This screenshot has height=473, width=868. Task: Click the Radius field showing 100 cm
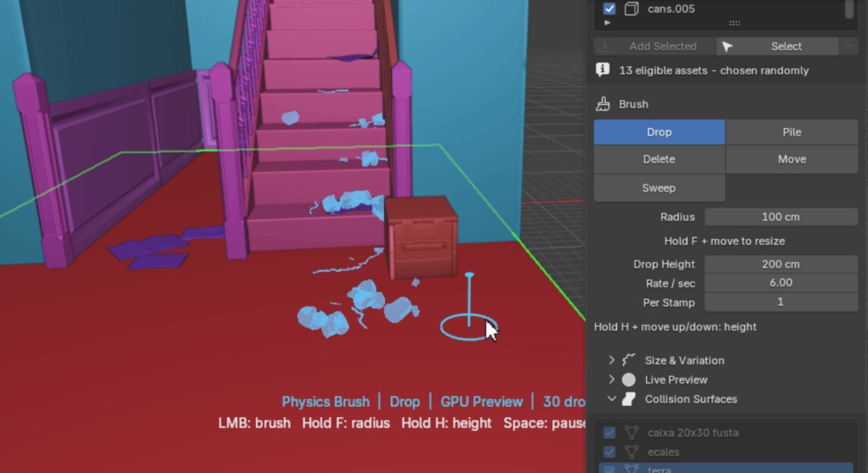[781, 217]
